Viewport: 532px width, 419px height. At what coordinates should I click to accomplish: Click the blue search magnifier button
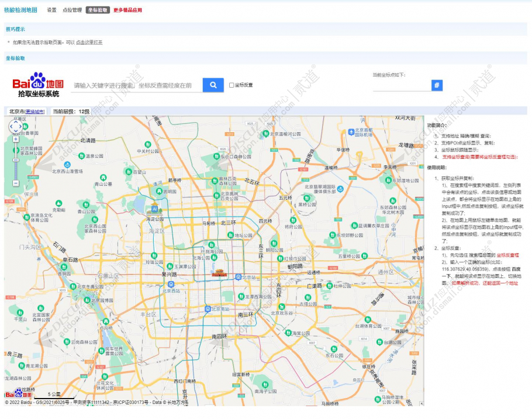[213, 85]
